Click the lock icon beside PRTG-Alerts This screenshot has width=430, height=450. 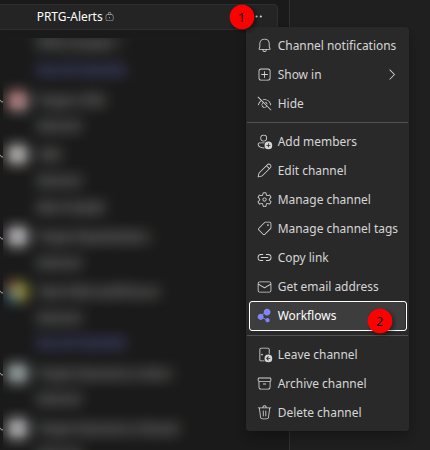coord(110,17)
